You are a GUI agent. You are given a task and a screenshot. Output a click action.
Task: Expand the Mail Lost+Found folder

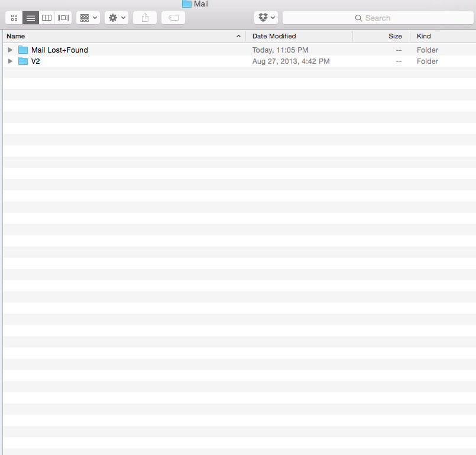point(10,50)
